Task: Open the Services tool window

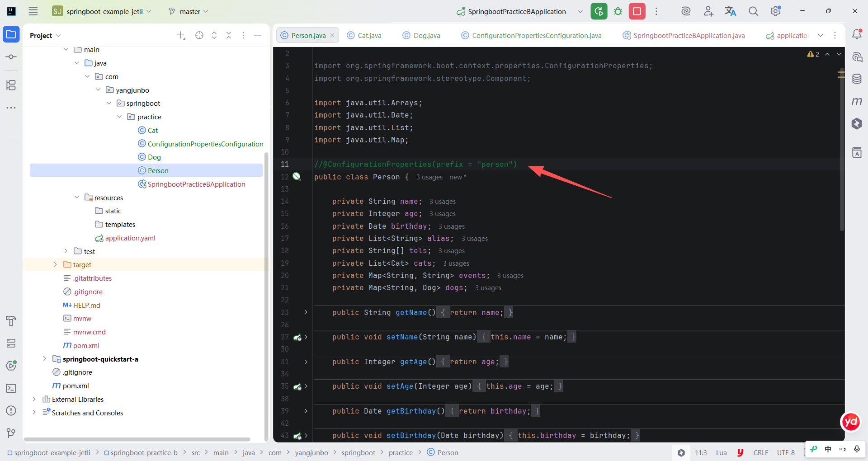Action: click(11, 343)
